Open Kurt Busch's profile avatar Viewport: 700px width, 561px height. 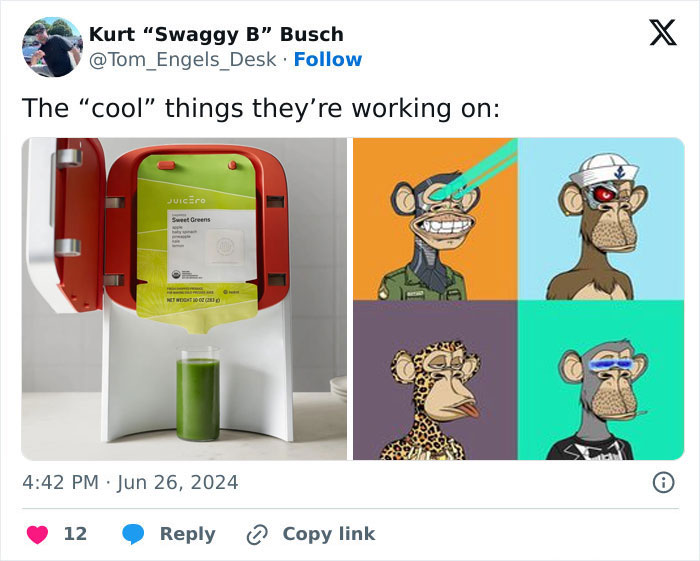[53, 47]
